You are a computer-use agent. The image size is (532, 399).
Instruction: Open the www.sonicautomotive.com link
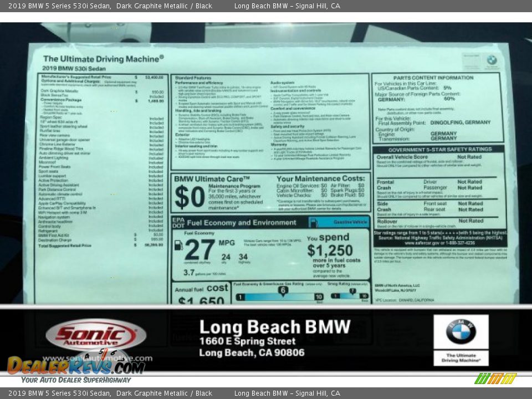click(98, 359)
